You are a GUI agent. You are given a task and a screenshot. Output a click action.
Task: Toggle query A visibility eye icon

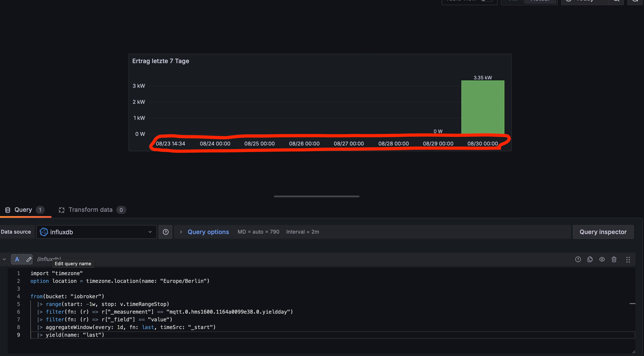(x=602, y=259)
